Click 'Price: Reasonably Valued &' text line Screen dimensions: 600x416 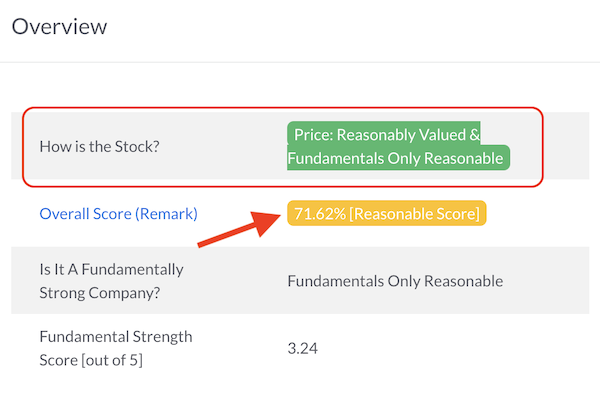click(x=387, y=135)
